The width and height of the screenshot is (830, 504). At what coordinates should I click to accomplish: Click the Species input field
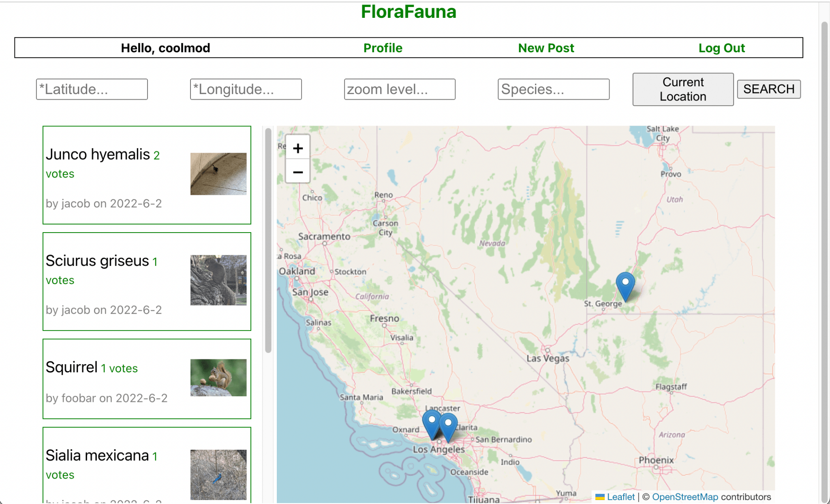coord(554,89)
